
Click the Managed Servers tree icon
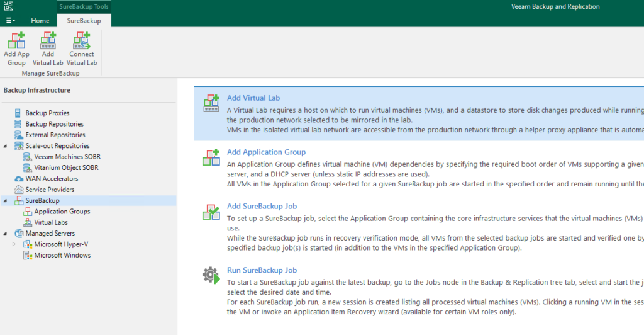tap(19, 233)
